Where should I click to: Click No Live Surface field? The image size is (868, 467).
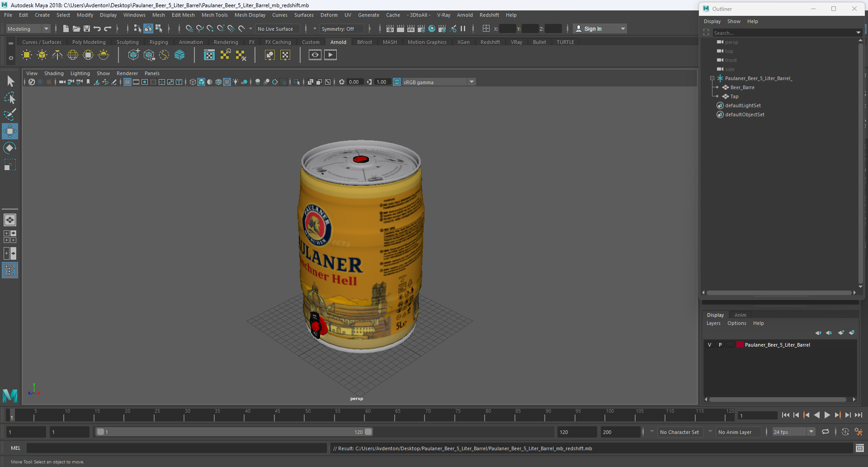click(x=277, y=29)
